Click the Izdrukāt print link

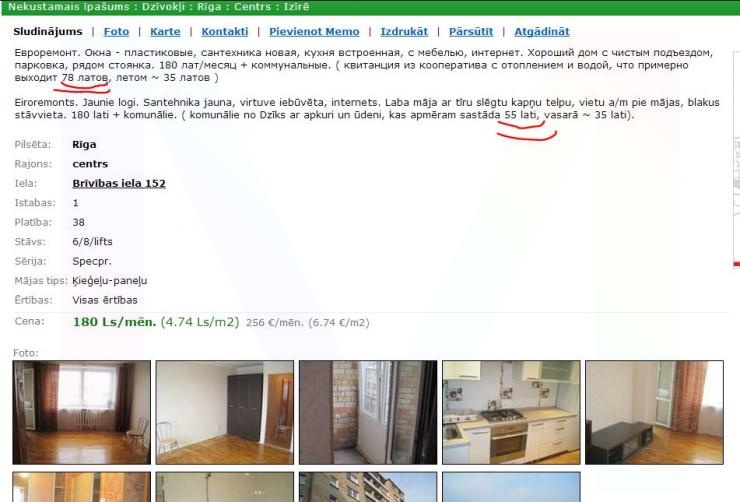404,32
